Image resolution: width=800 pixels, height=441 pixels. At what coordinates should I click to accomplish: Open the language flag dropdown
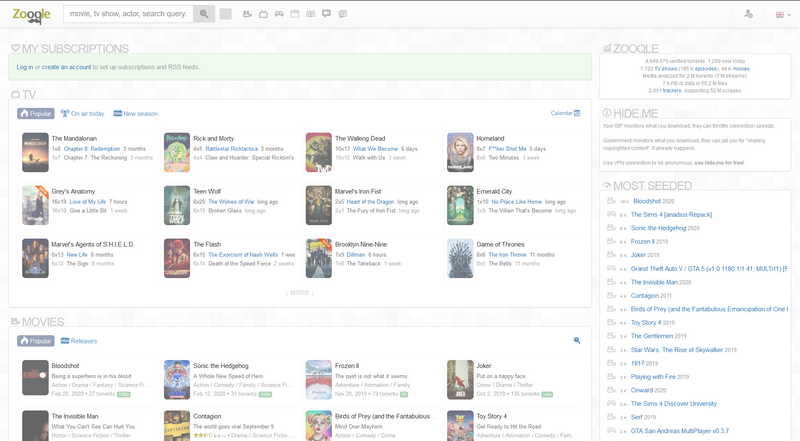pos(783,15)
